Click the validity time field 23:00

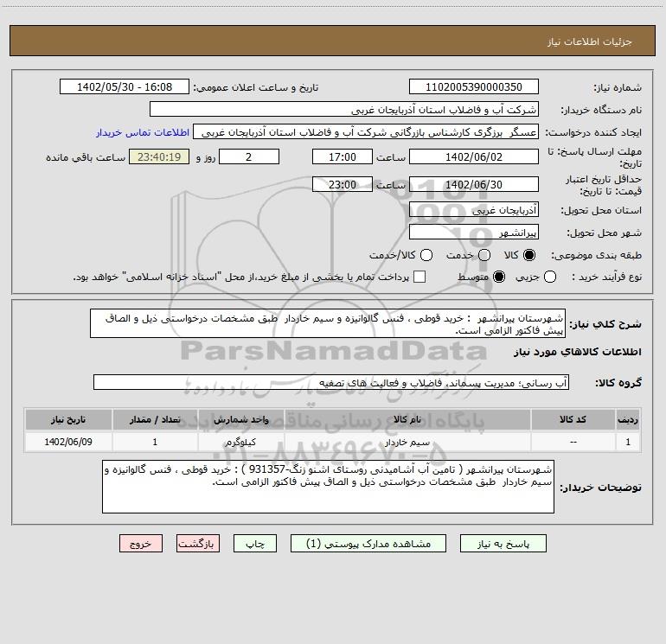(343, 184)
